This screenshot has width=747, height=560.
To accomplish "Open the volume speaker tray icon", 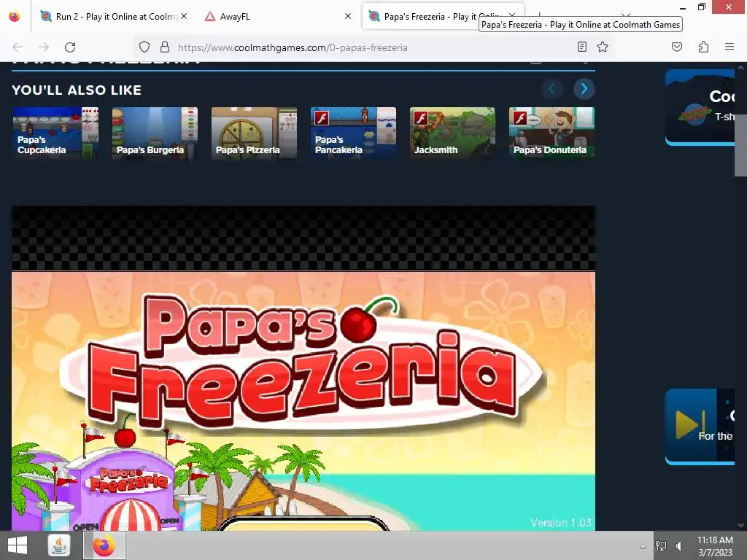I will pos(679,546).
